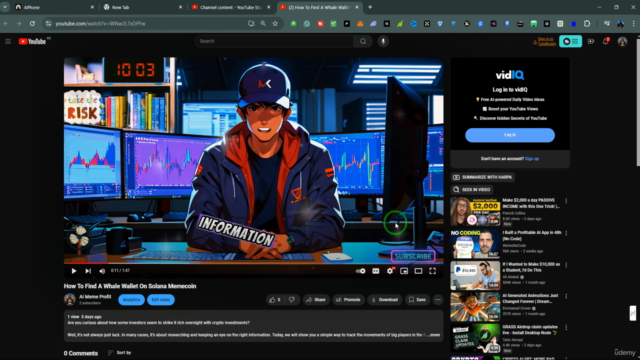Open options menu for $10,000 student video
The image size is (640, 360).
(566, 265)
